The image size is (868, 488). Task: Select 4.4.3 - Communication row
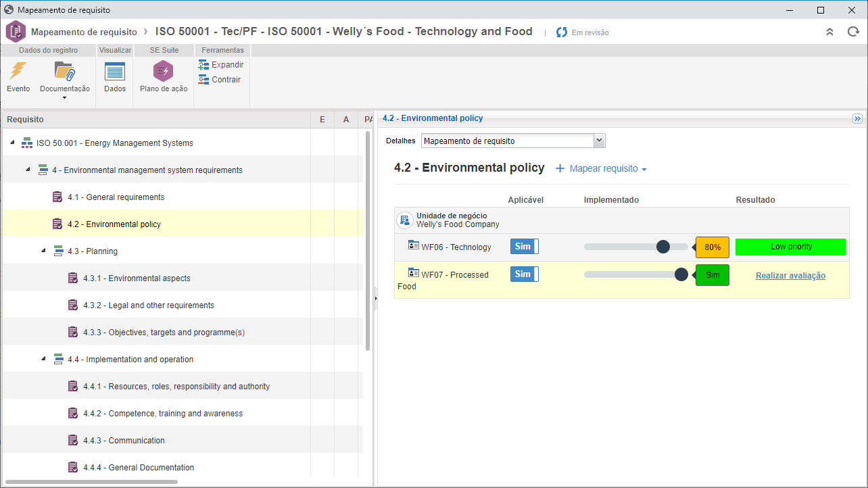tap(183, 440)
